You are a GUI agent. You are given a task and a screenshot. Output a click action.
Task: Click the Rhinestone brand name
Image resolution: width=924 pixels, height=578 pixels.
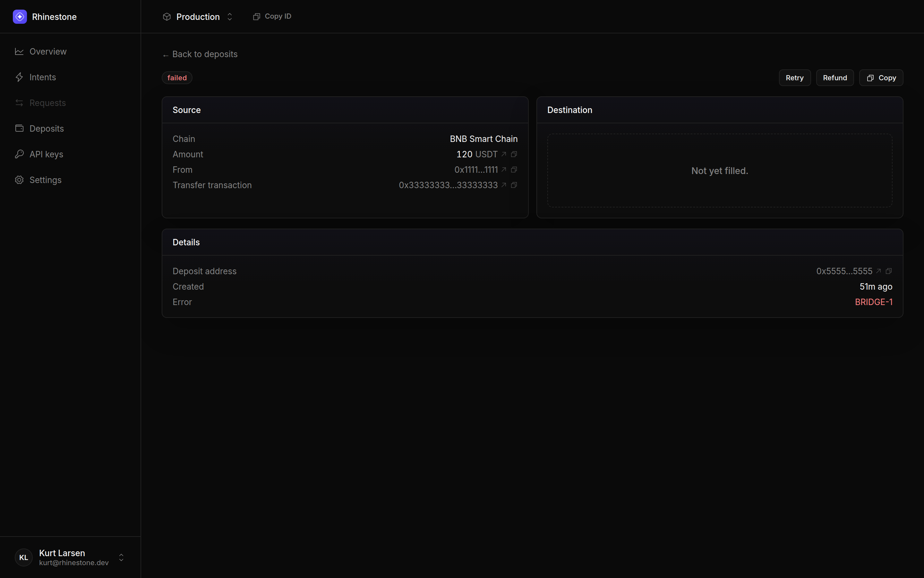(54, 17)
